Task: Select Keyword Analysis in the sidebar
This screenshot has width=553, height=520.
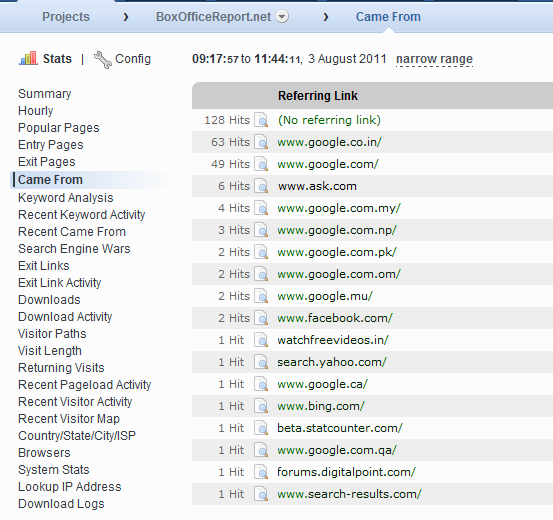Action: click(x=66, y=198)
